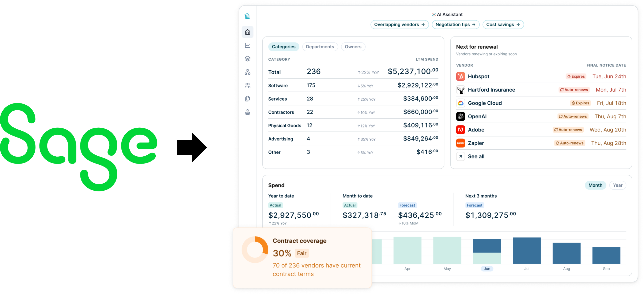Screen dimensions: 644x295
Task: Click the Hubspot vendor logo
Action: coord(460,76)
